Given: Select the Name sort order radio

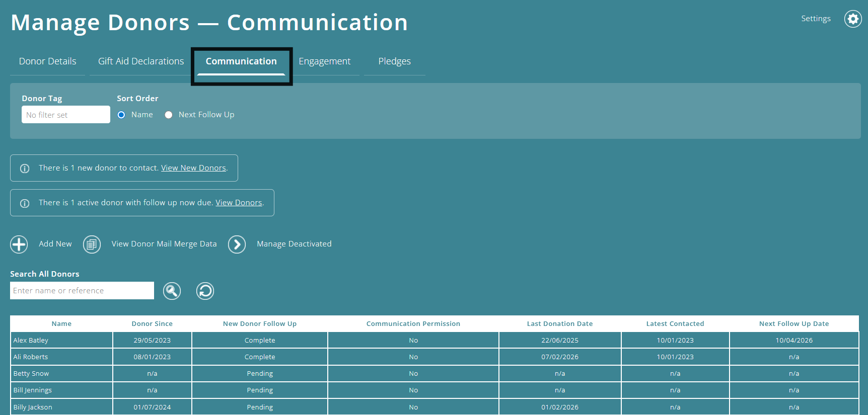Looking at the screenshot, I should pyautogui.click(x=121, y=115).
